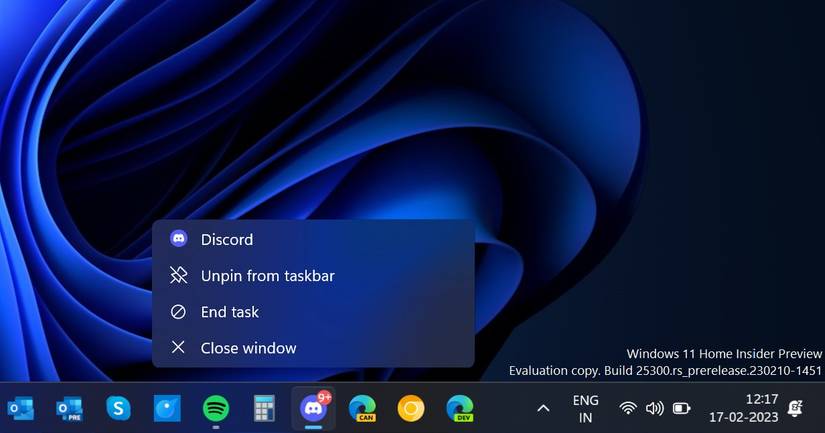Launch the Calculator taskbar icon
The image size is (825, 433).
[x=264, y=408]
